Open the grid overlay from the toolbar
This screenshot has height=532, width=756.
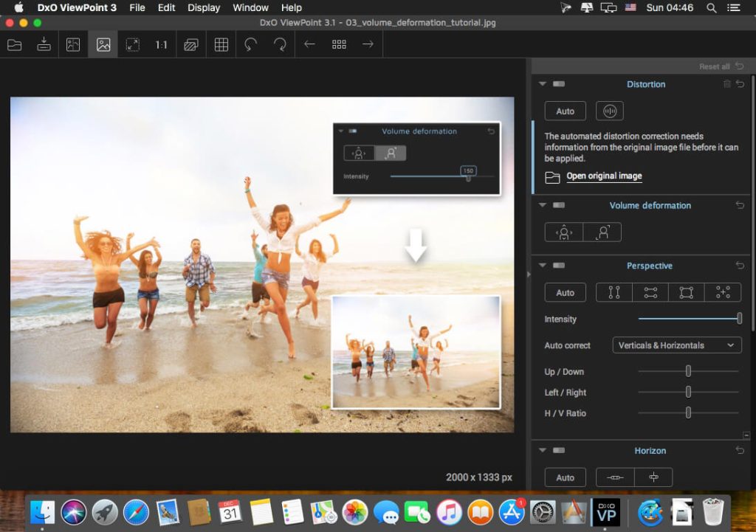221,44
